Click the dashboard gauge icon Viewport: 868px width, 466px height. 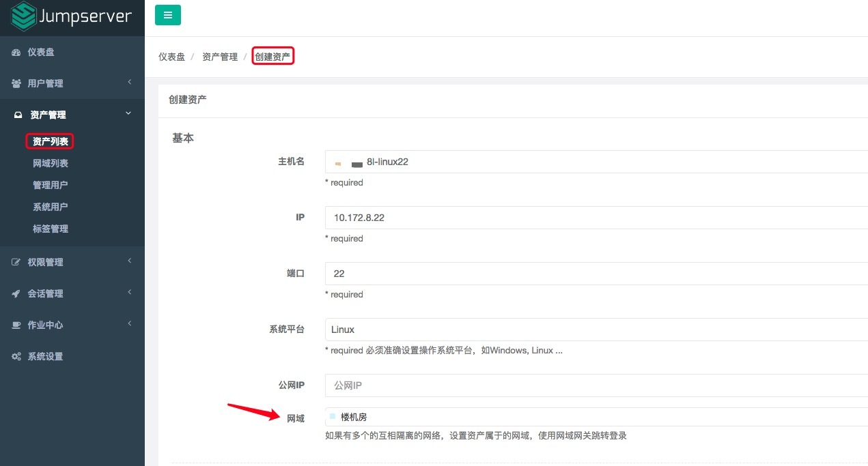[x=16, y=53]
